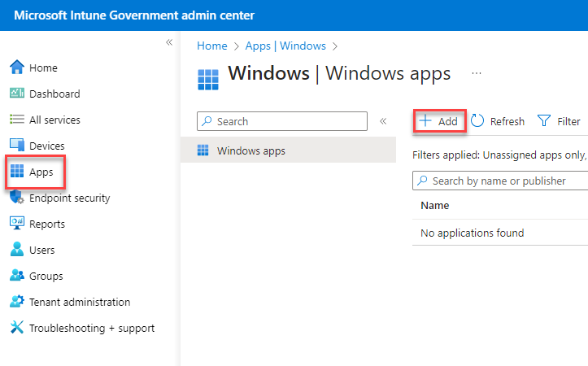Sort by the Name column header
This screenshot has height=366, width=588.
[x=434, y=205]
